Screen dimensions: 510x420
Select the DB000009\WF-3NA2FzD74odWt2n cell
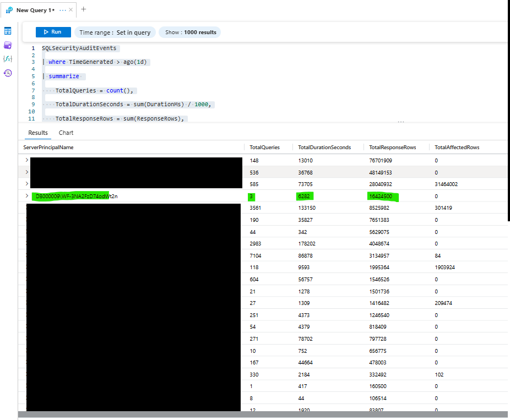(x=77, y=197)
